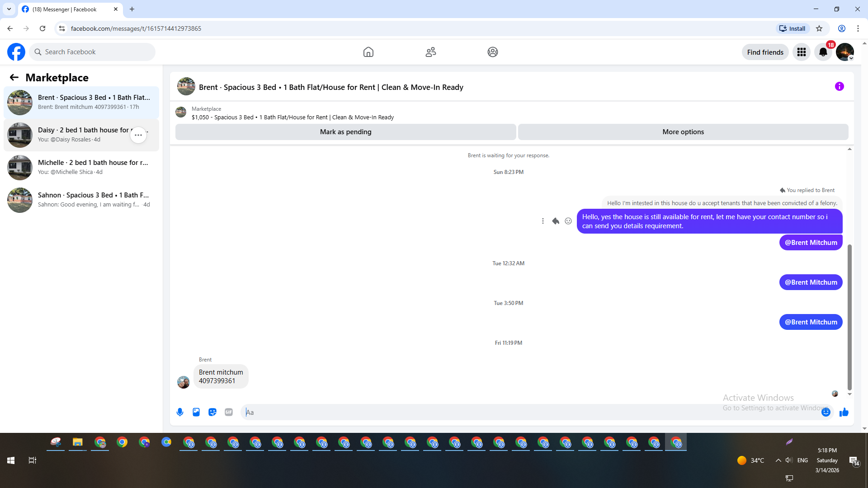Open the Home feed icon
This screenshot has width=868, height=488.
tap(368, 52)
